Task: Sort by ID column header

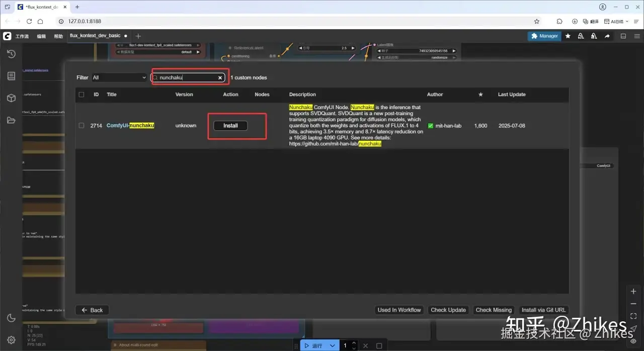Action: [96, 95]
